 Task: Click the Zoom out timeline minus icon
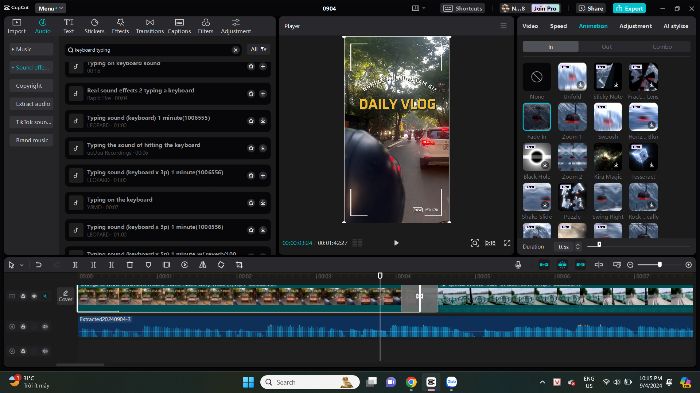click(630, 265)
